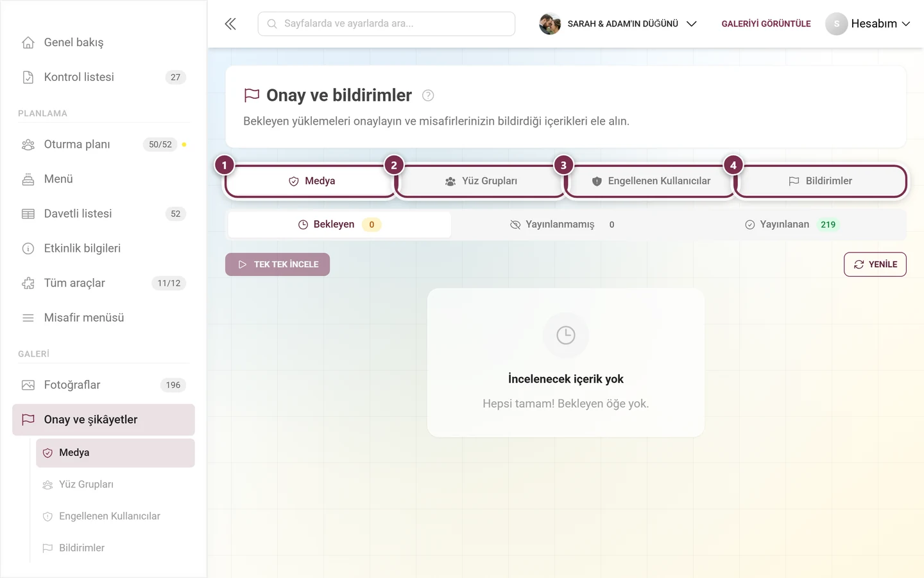
Task: Click the Yenile refresh button
Action: (x=875, y=265)
